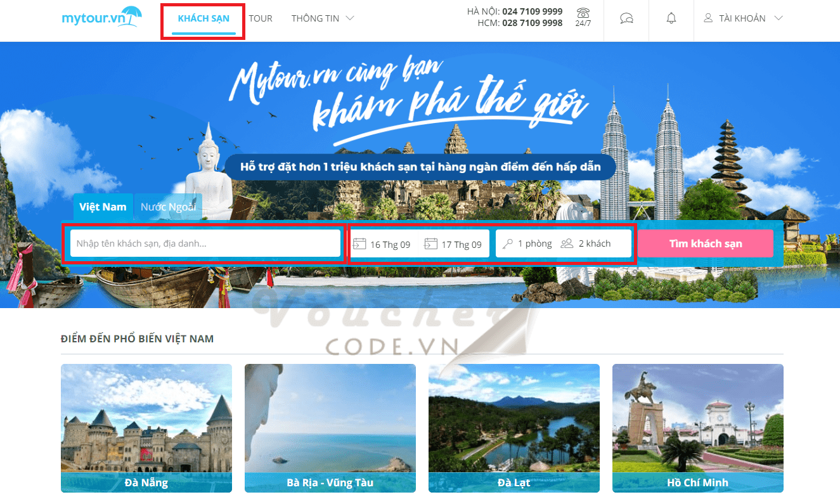Focus the hotel name search field
The image size is (840, 504).
pos(205,243)
